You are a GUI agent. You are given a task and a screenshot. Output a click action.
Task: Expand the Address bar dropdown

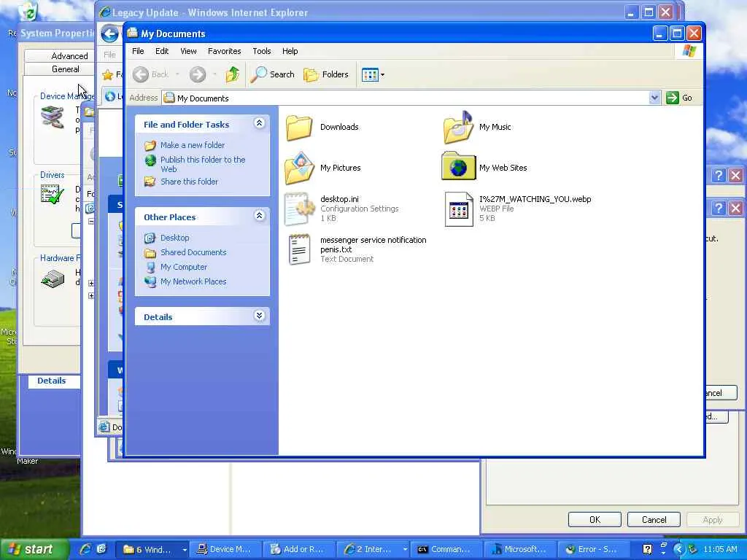coord(654,98)
